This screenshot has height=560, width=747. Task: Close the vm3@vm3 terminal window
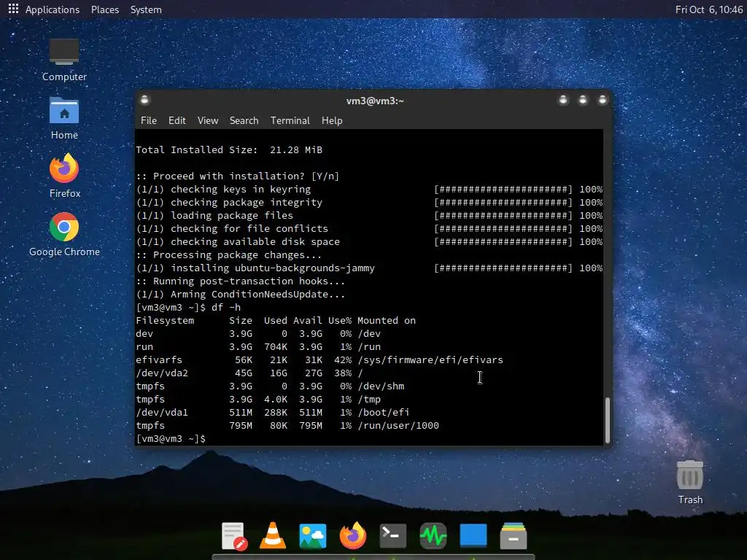(602, 100)
